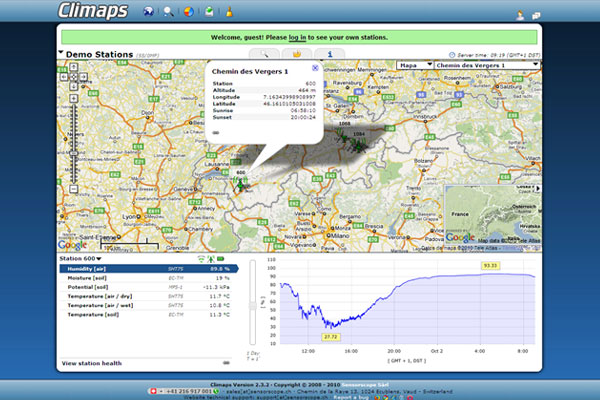Close the Chemin des Vergers 1 popup
Screen dimensions: 600x400
pos(315,68)
